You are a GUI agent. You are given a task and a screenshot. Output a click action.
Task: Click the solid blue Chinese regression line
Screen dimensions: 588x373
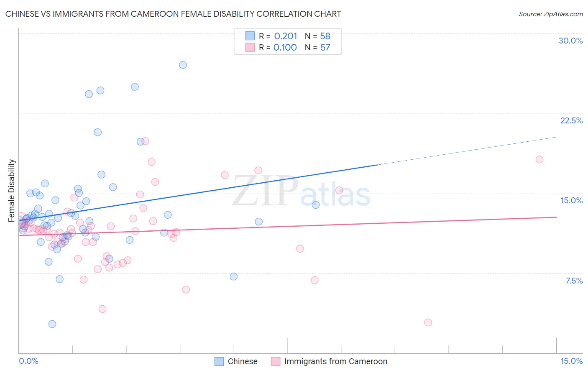click(x=198, y=192)
